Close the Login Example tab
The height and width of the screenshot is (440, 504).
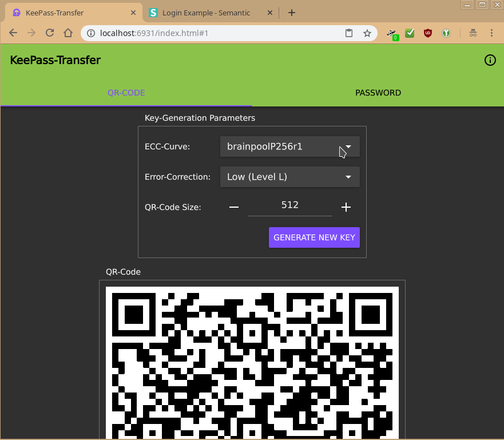[x=270, y=13]
